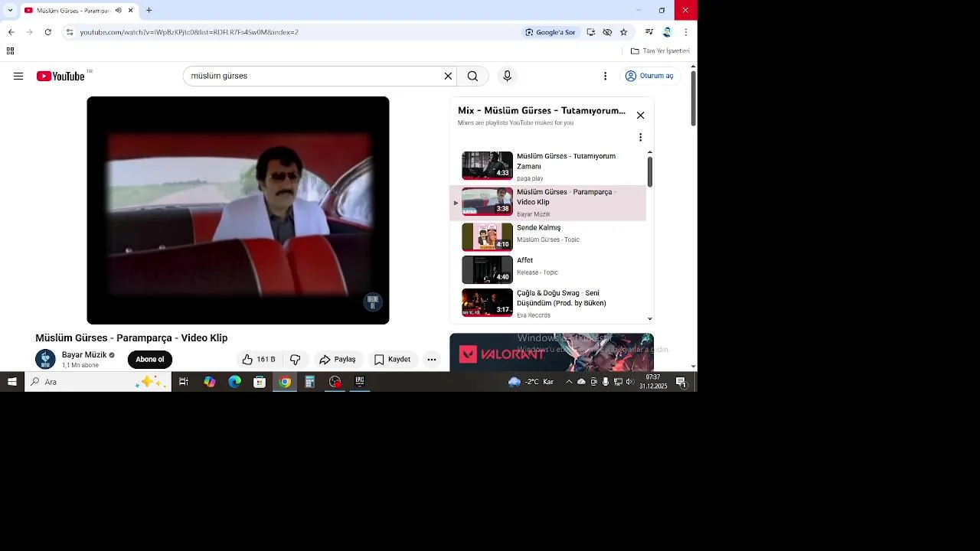Open the Windows notification center

(x=681, y=382)
